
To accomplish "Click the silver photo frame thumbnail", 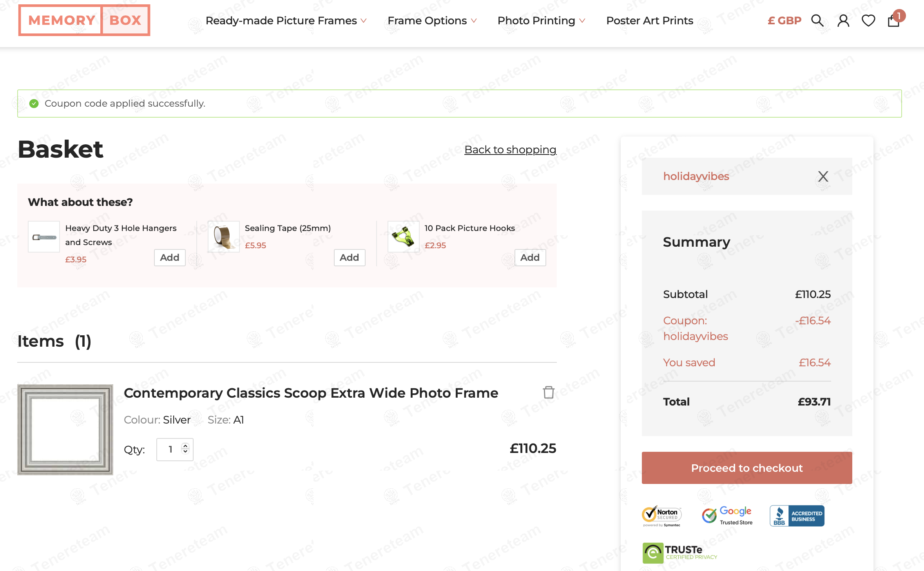I will pyautogui.click(x=65, y=429).
